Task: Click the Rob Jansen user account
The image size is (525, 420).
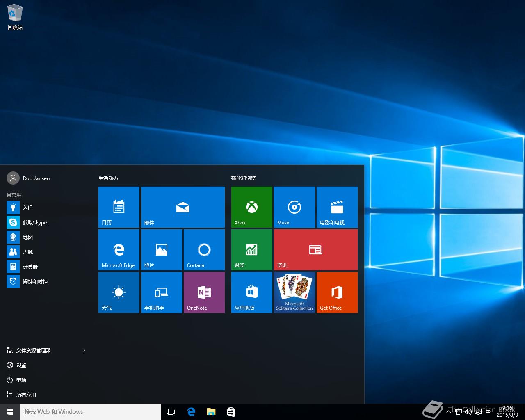Action: pos(29,178)
